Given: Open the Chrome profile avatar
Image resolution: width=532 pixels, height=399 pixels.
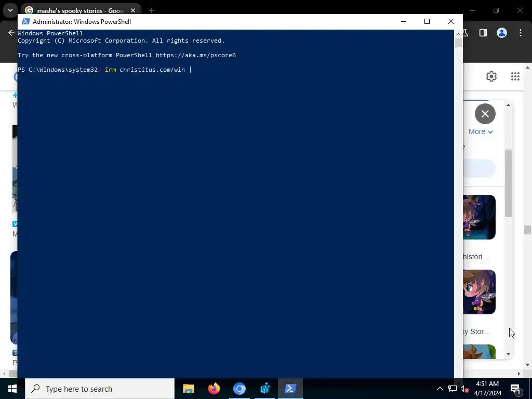Looking at the screenshot, I should click(x=502, y=33).
